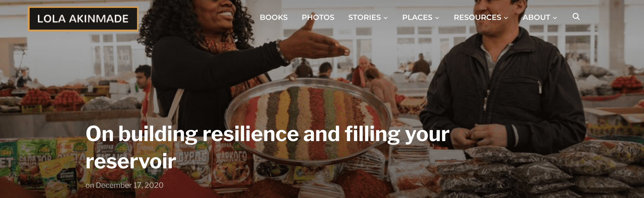Select the Places navigation label
644x198 pixels.
tap(417, 17)
